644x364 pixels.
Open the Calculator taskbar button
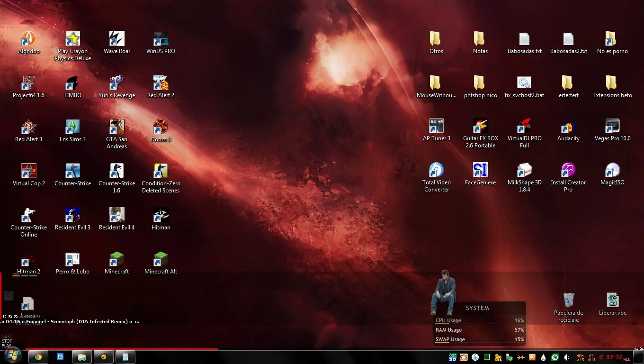point(125,357)
